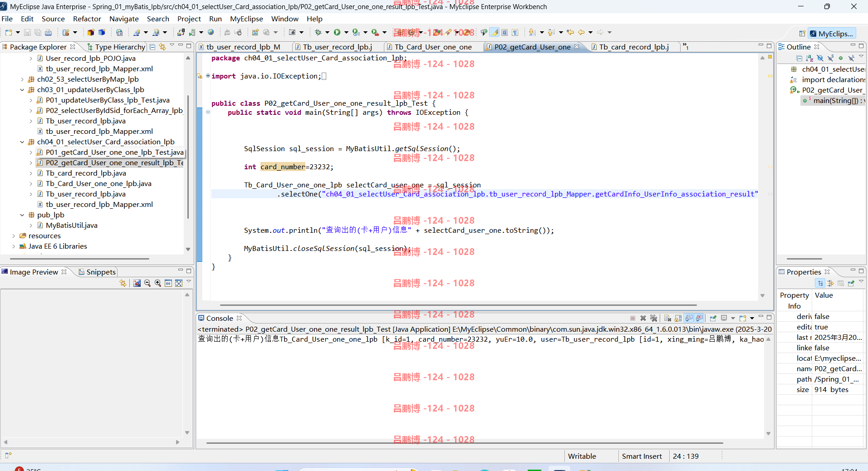Open the File menu

coord(7,19)
